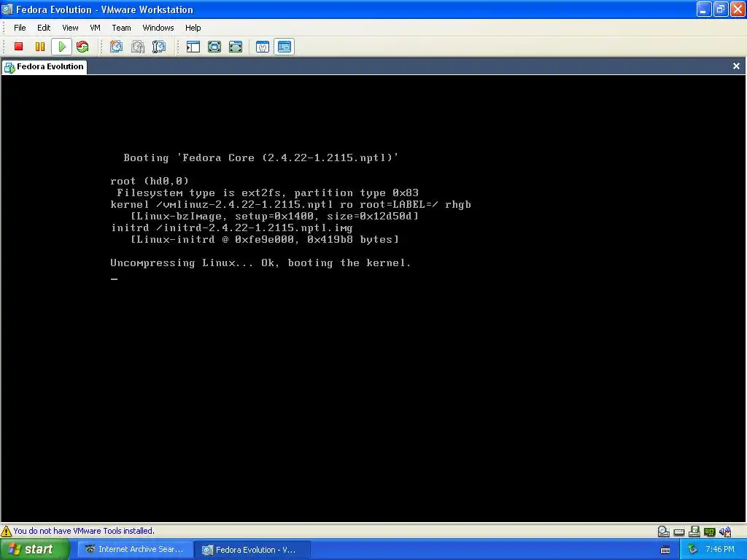Suspend the VM with yellow pause icon

pyautogui.click(x=40, y=47)
